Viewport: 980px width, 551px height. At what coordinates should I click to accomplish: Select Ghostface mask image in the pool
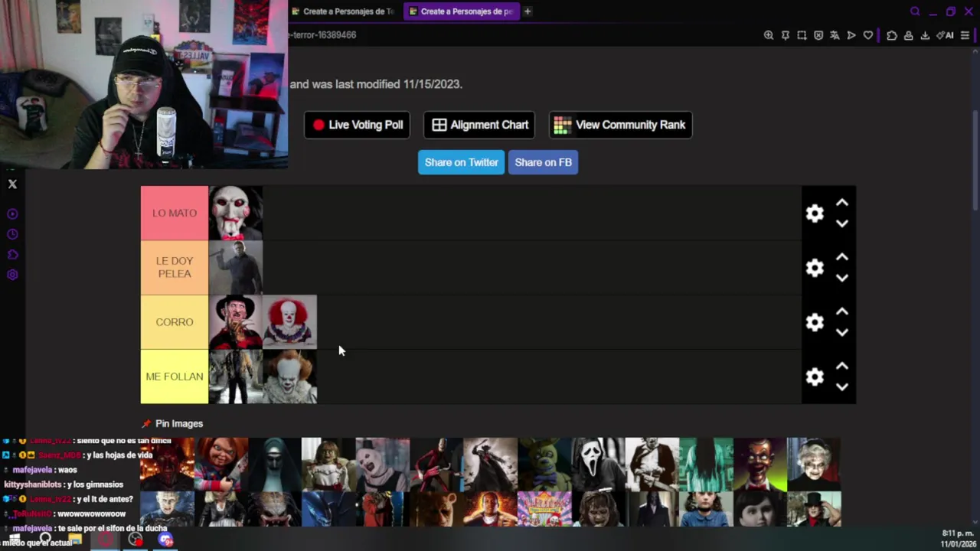click(598, 465)
